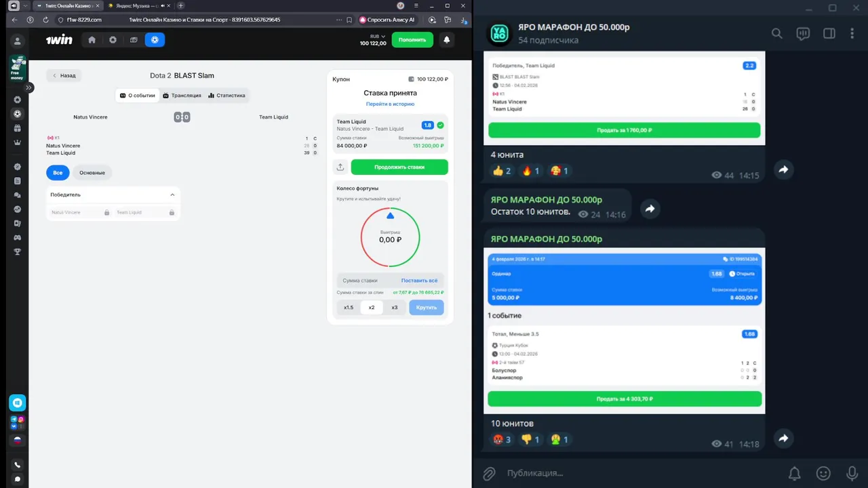Open the RUB currency dropdown
Viewport: 868px width, 488px height.
[x=377, y=37]
